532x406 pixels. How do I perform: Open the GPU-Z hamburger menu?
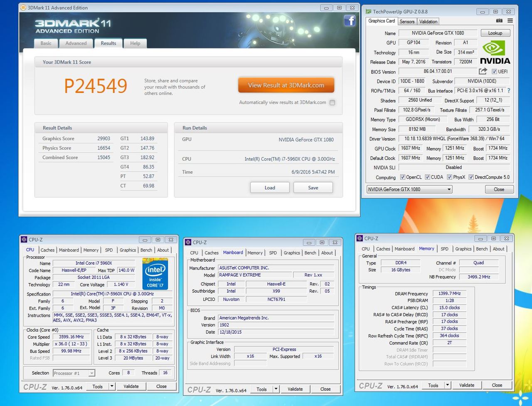point(510,21)
